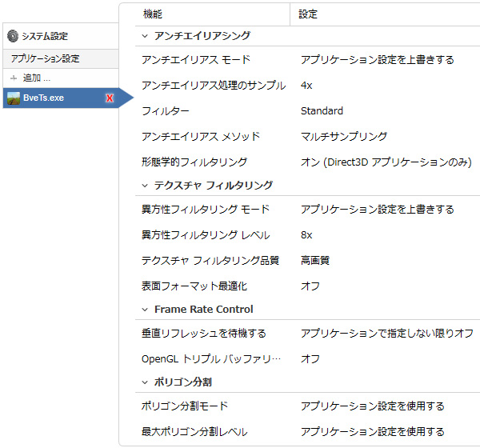Viewport: 480px width, 448px height.
Task: Click the アンチエイリアス処理のサンプル label
Action: (214, 86)
